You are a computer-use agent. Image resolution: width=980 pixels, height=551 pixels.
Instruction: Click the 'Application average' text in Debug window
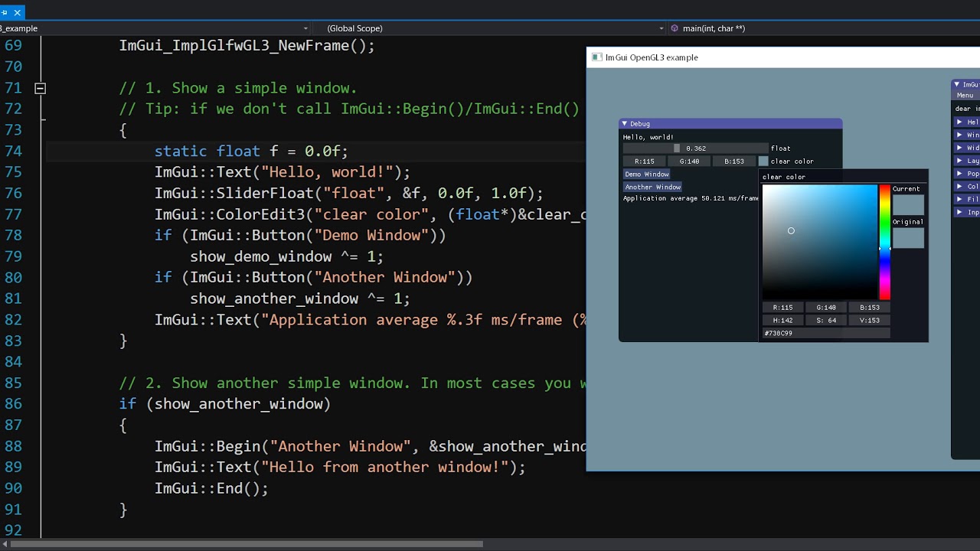(691, 199)
